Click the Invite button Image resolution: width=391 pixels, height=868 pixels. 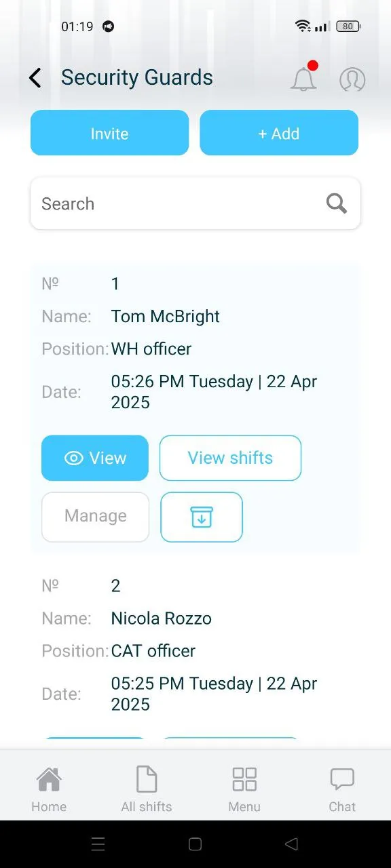109,133
